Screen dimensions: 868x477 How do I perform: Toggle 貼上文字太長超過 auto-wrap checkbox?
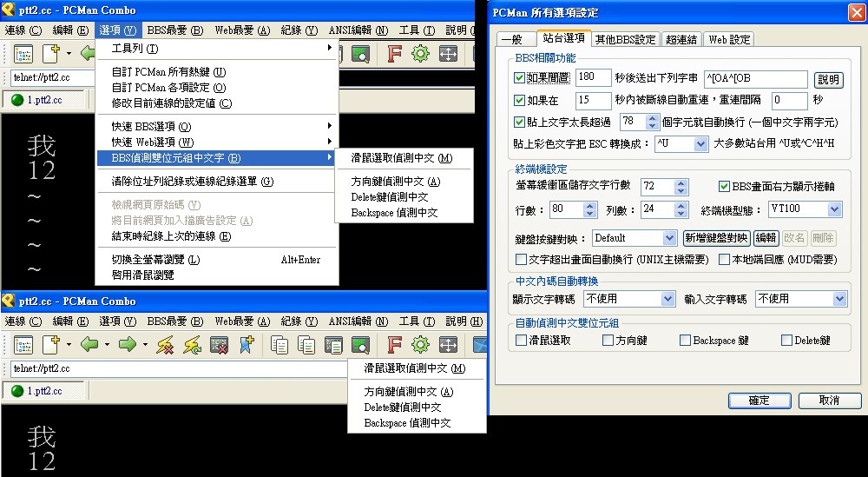(x=519, y=122)
